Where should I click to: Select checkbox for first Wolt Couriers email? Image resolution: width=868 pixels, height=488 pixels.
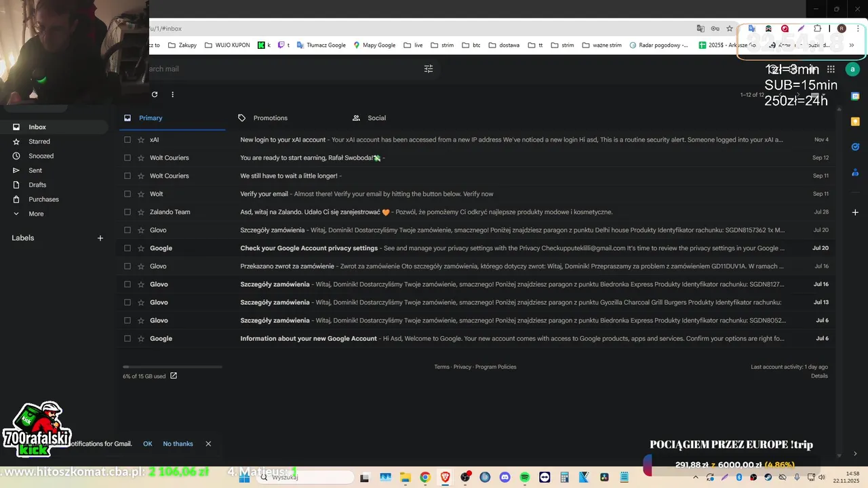point(127,158)
